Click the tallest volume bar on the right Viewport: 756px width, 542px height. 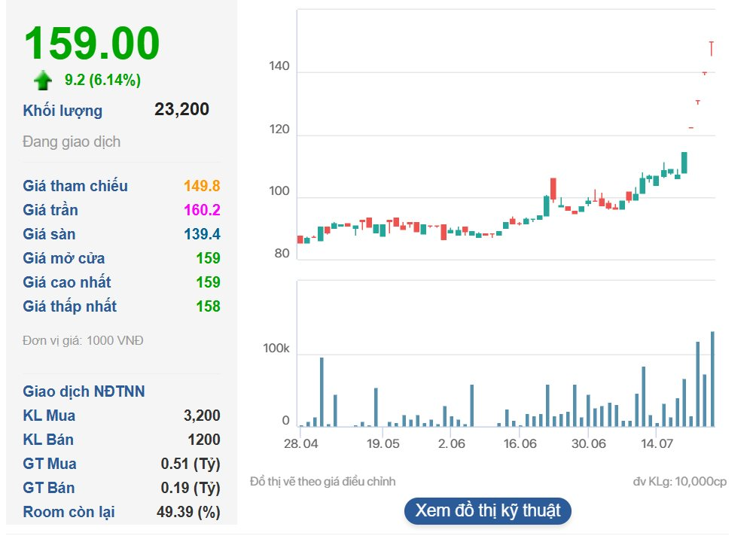712,376
